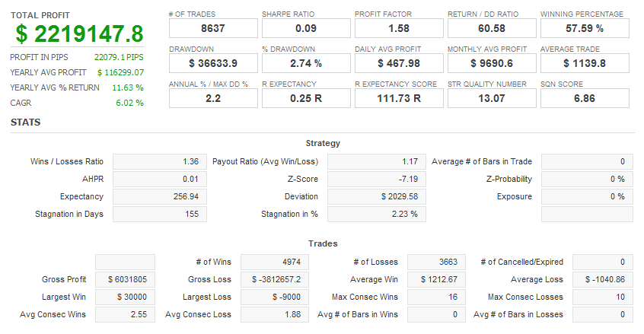Click the Strategy section heading
This screenshot has height=334, width=644.
click(323, 143)
